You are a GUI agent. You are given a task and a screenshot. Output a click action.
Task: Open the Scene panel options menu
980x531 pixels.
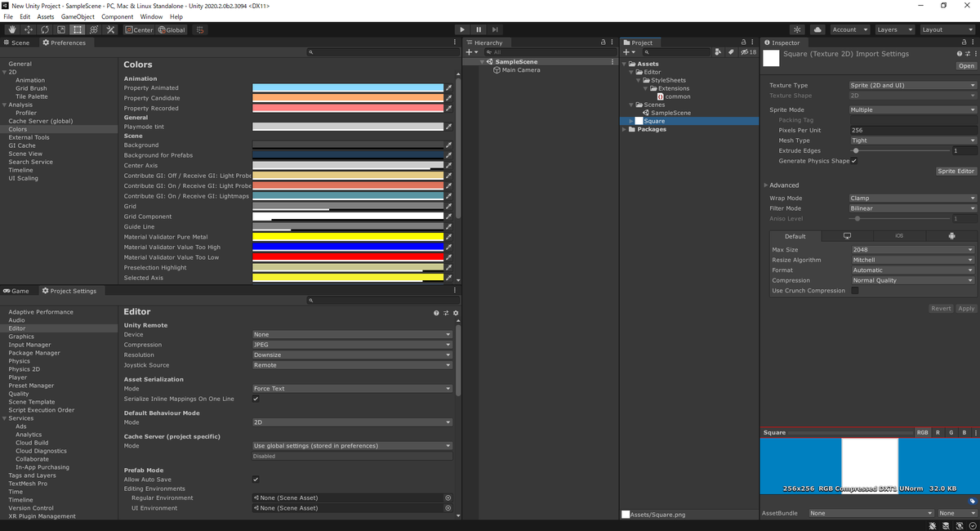[x=455, y=42]
